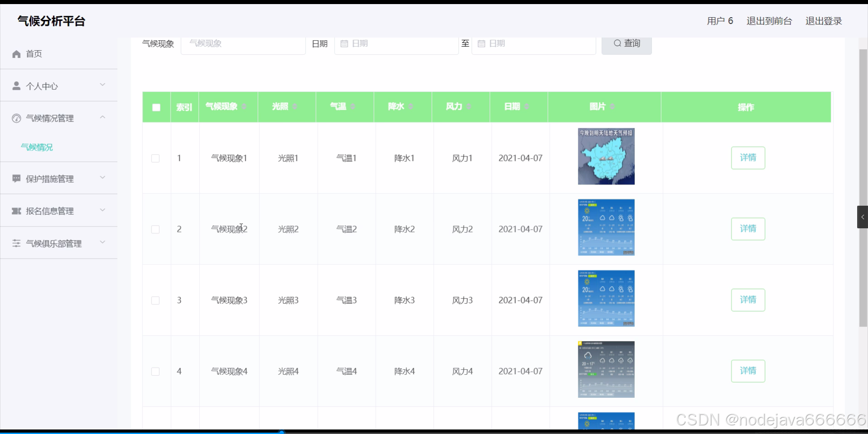Click the 气候现象1 cell
This screenshot has width=868, height=434.
click(x=229, y=158)
